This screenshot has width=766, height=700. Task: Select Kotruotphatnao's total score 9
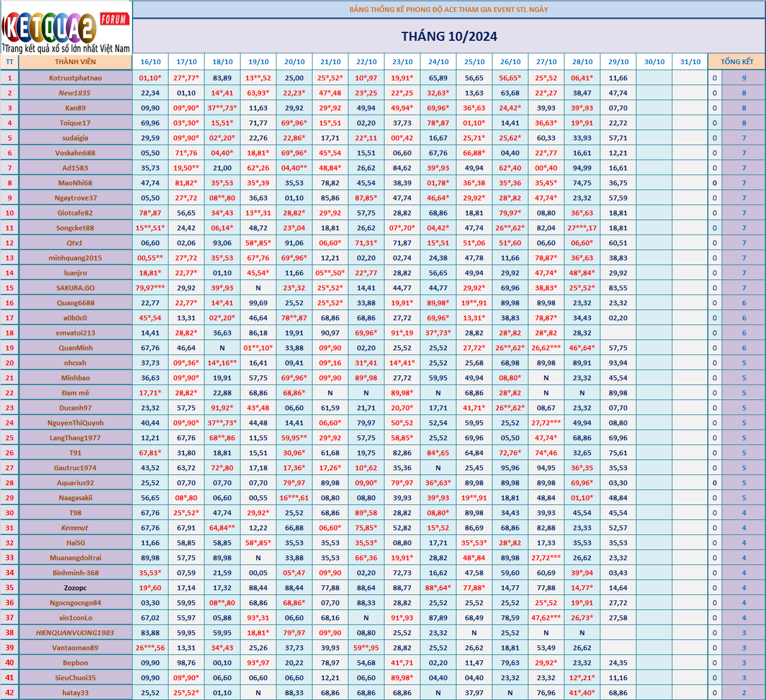click(x=744, y=78)
